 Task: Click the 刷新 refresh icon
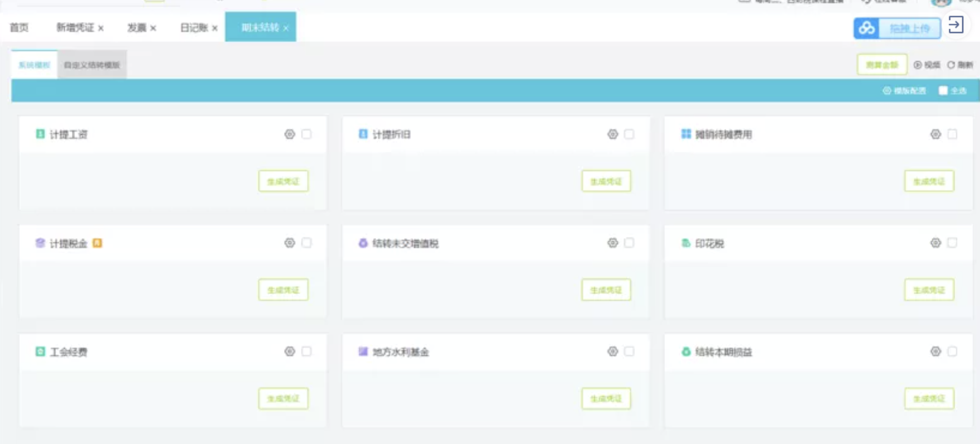click(x=951, y=65)
